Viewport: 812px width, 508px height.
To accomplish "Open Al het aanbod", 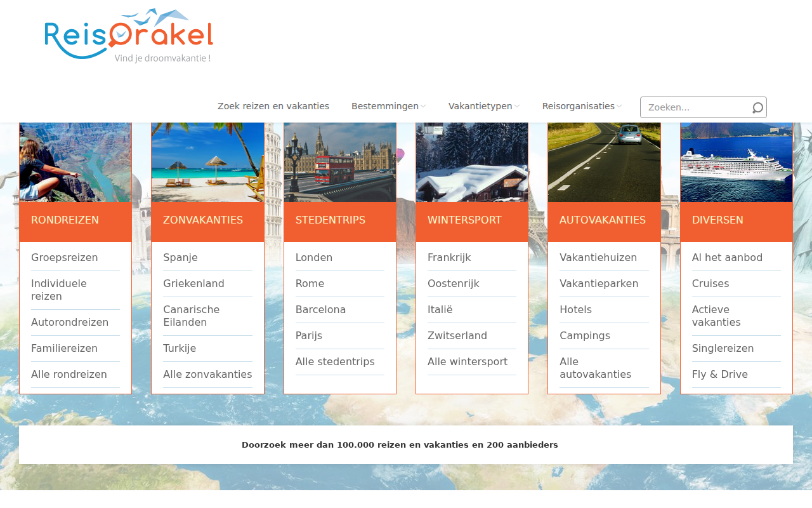I will tap(728, 258).
